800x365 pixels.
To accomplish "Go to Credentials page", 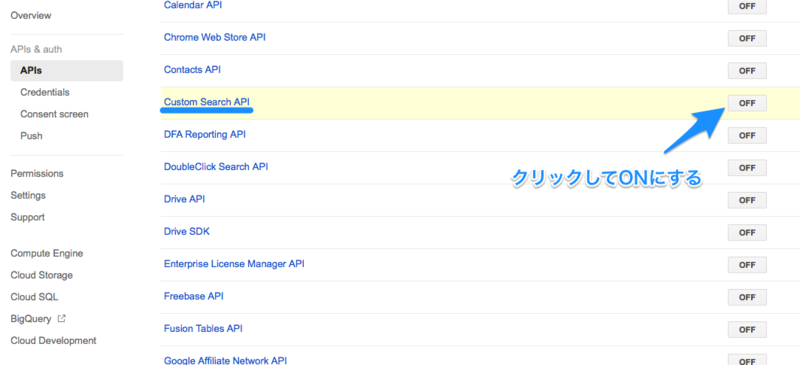I will point(45,92).
